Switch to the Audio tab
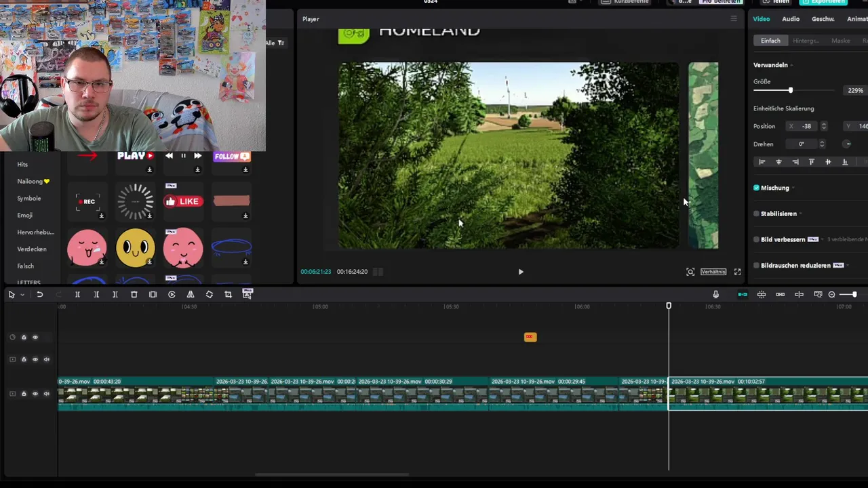 click(791, 19)
